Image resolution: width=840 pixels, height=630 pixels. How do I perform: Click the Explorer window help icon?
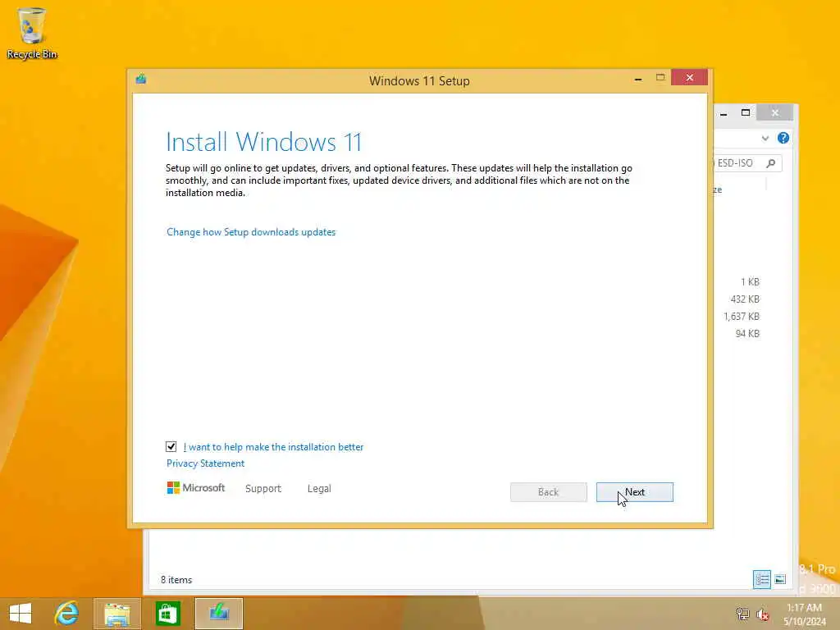click(783, 138)
